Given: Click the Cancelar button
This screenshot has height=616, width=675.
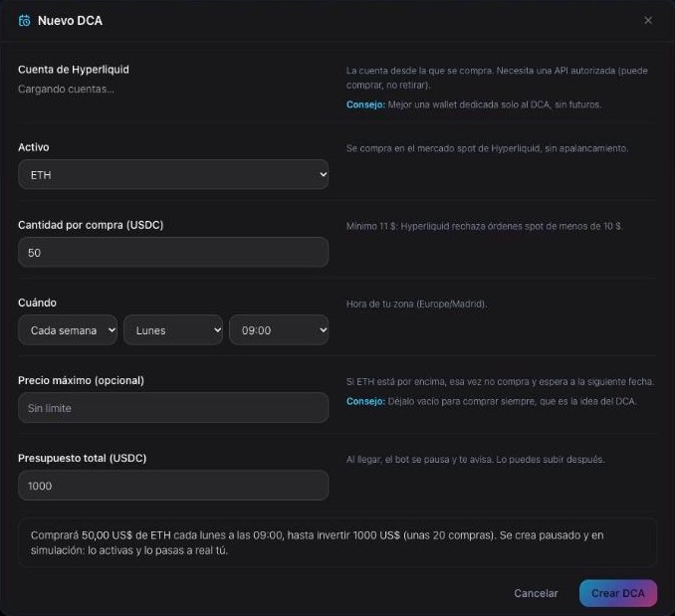Looking at the screenshot, I should pyautogui.click(x=536, y=593).
